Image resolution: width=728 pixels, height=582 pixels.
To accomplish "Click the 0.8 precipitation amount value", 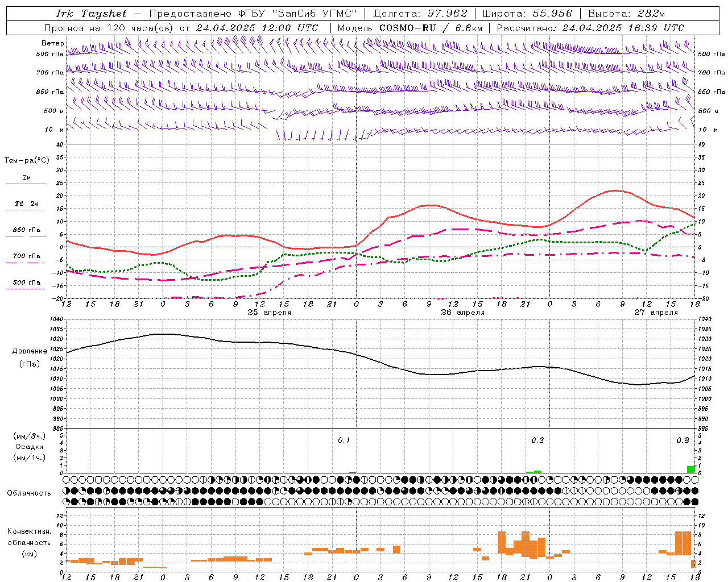I will pyautogui.click(x=682, y=440).
